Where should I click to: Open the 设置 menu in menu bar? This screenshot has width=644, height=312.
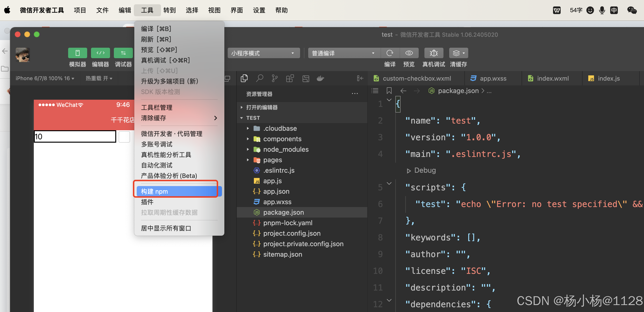[259, 10]
